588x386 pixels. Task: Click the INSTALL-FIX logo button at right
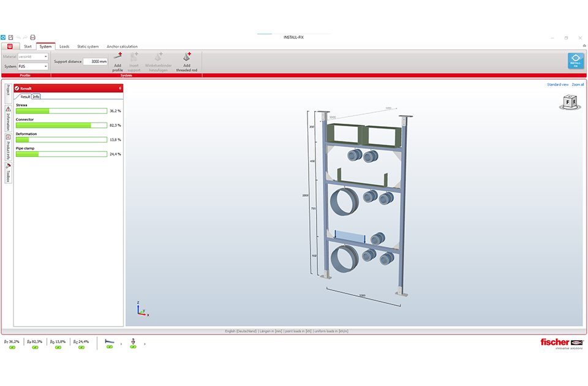click(575, 61)
